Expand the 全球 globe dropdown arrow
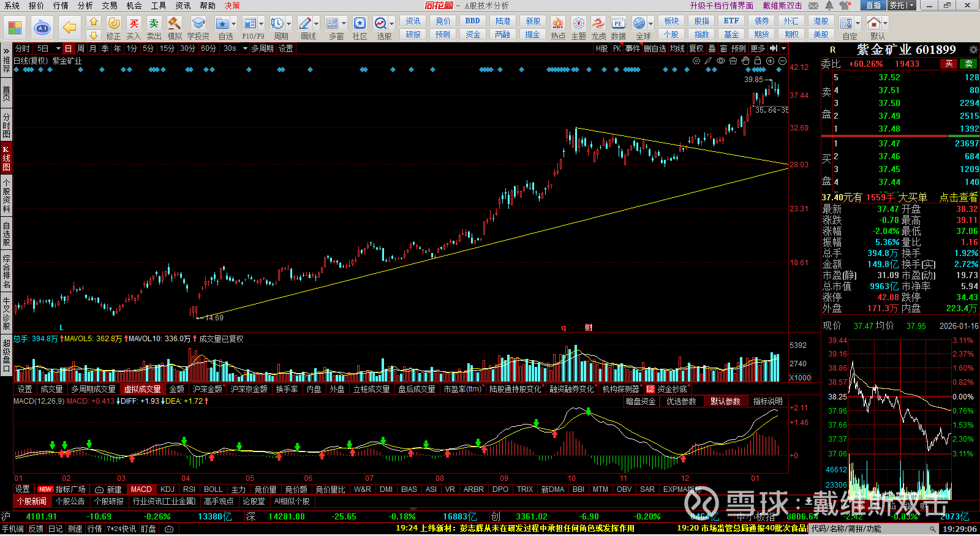This screenshot has height=536, width=980. pyautogui.click(x=650, y=23)
